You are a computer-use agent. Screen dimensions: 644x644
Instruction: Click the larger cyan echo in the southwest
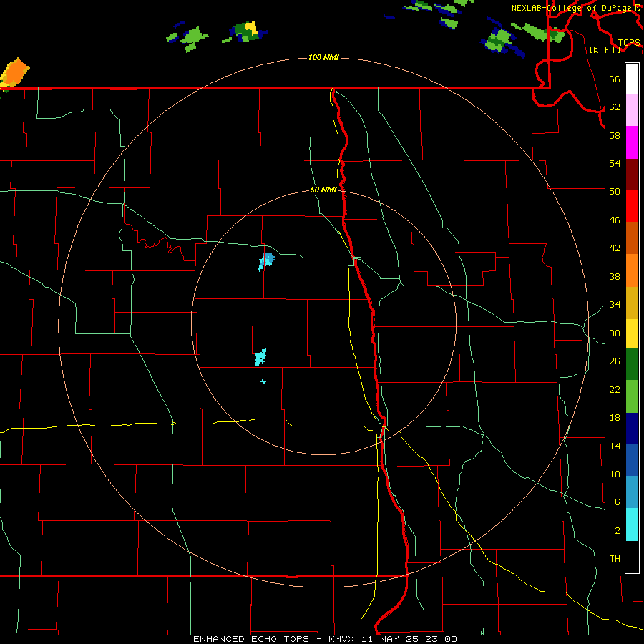coord(260,357)
